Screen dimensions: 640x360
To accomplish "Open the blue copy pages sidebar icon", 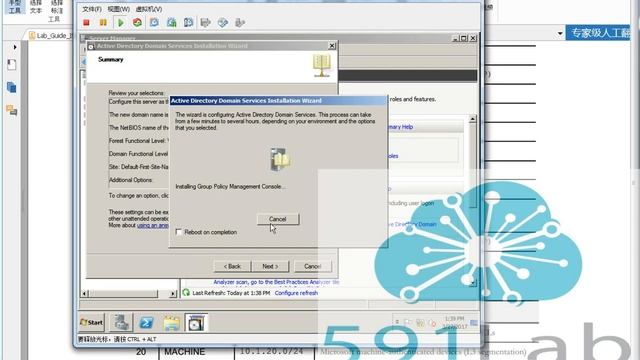I will (x=11, y=87).
